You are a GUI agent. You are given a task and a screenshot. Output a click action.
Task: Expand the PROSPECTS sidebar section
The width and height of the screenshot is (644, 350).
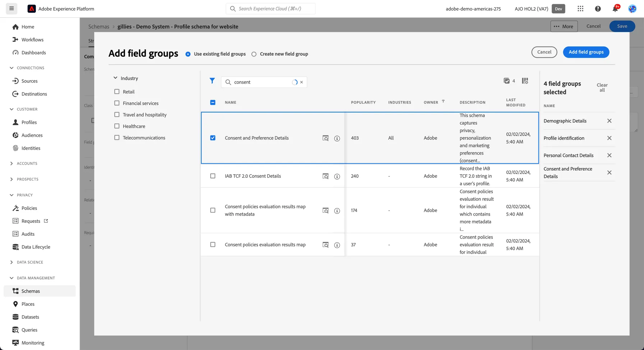11,179
